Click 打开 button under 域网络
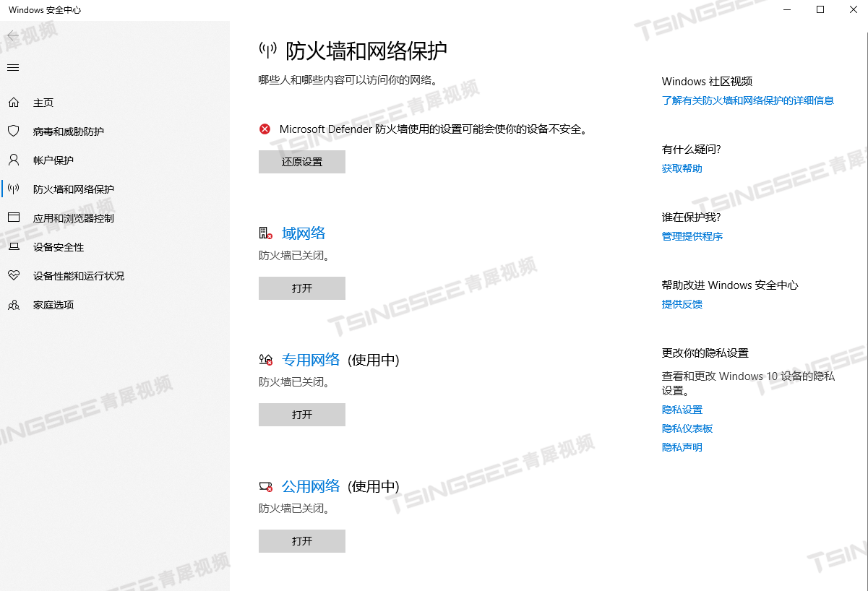 [x=302, y=288]
